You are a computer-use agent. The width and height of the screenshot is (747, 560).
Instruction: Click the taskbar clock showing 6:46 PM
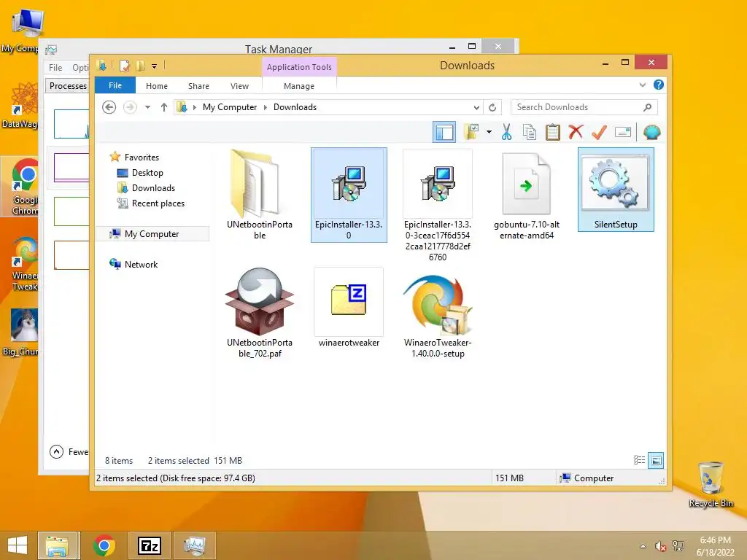[715, 546]
